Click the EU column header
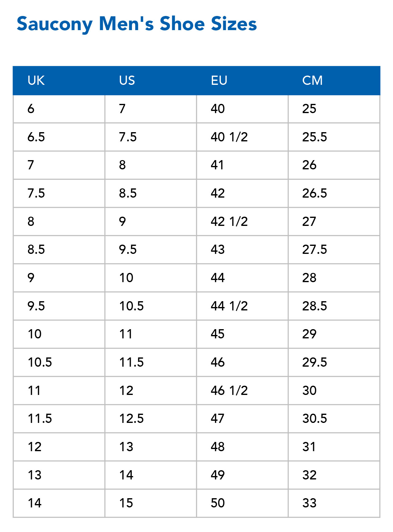This screenshot has height=532, width=393. tap(242, 81)
